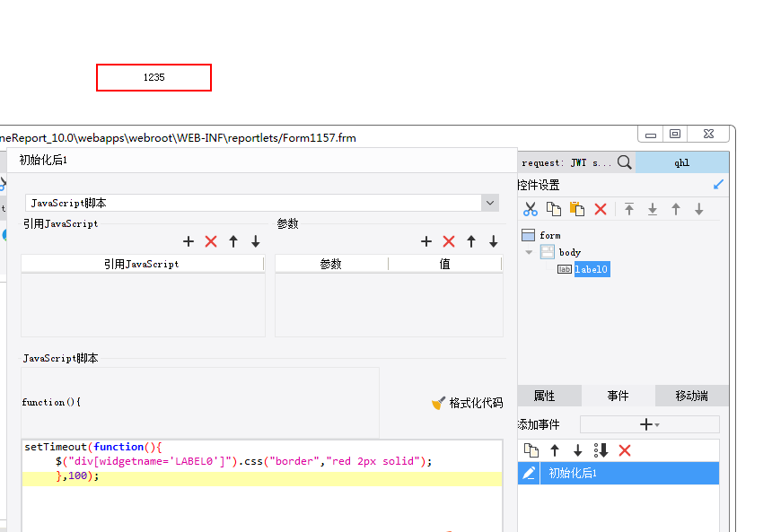Viewport: 772px width, 532px height.
Task: Delete the selected referenced JavaScript entry
Action: 211,241
